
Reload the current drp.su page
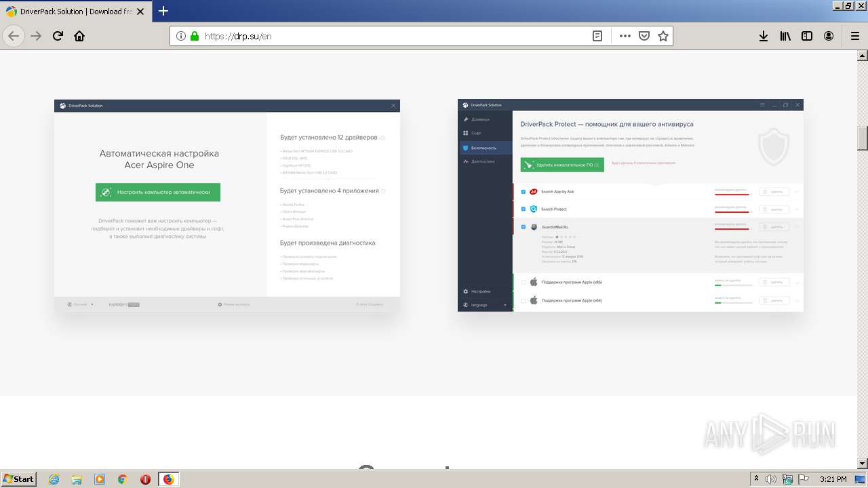58,36
